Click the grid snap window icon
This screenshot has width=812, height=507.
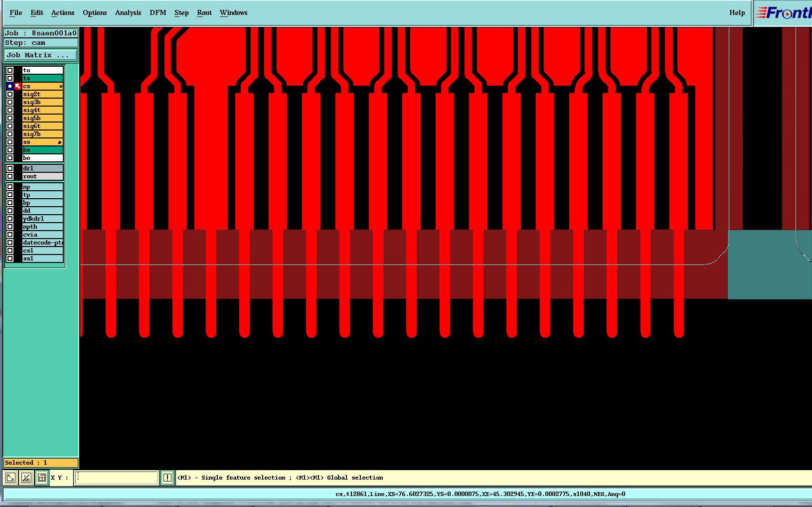click(42, 478)
